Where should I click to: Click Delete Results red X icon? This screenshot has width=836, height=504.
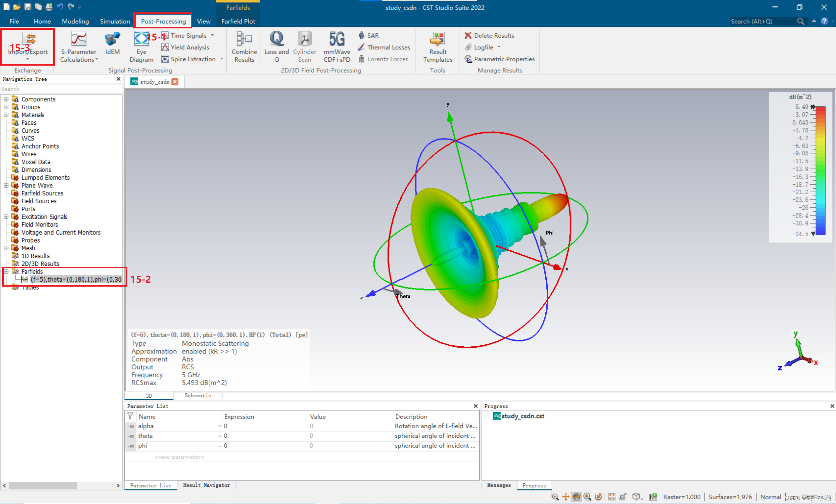[x=468, y=35]
